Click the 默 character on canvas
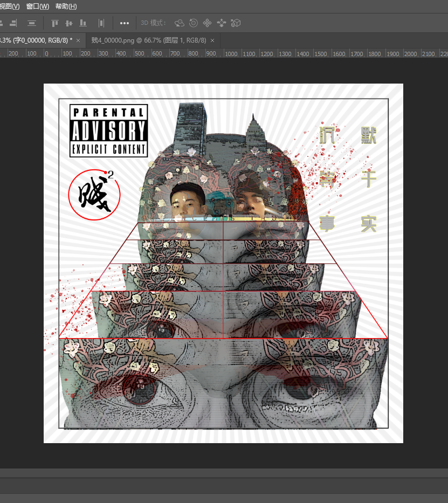 [x=368, y=135]
